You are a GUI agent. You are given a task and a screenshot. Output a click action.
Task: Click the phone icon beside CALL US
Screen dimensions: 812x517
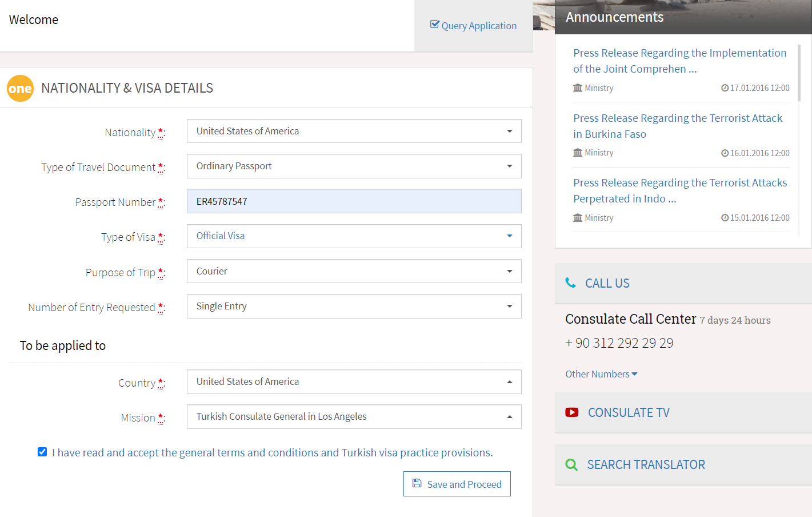point(570,283)
